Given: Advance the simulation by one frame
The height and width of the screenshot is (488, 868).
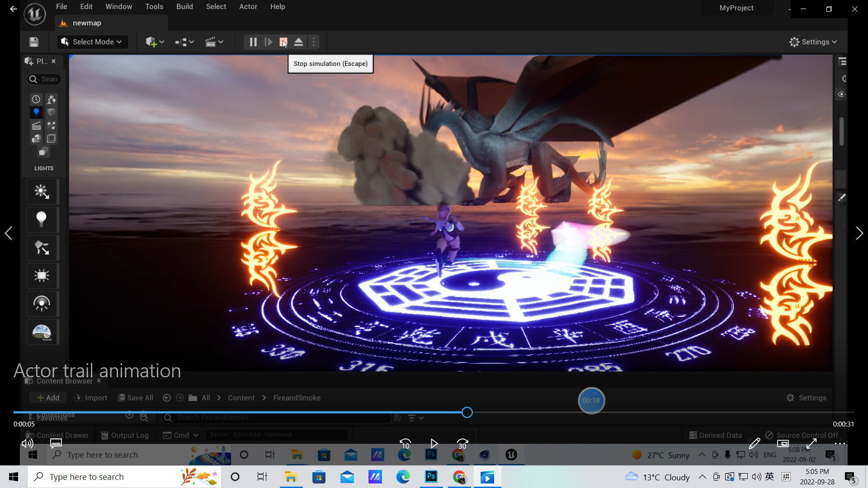Looking at the screenshot, I should coord(269,42).
